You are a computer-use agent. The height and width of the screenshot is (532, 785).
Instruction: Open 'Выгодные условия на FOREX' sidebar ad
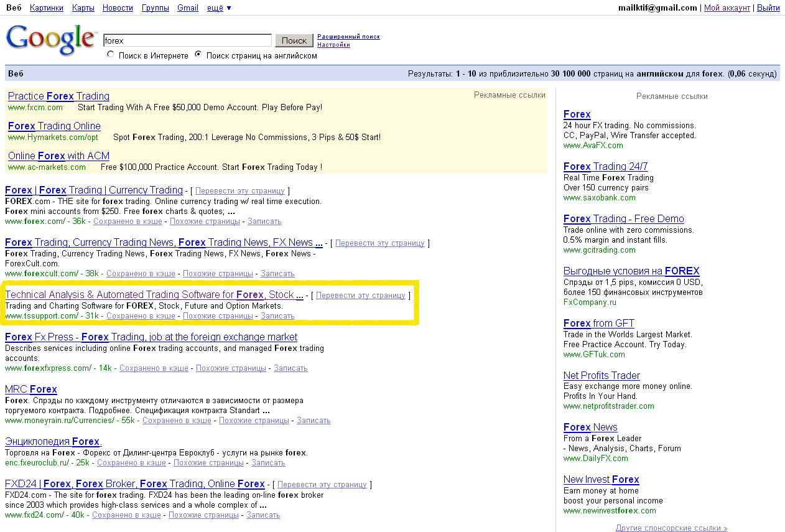[x=631, y=271]
